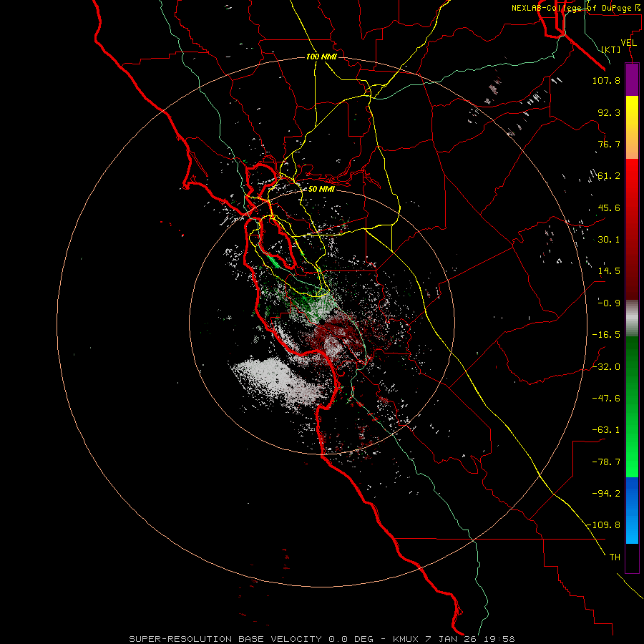Pick the green segment of velocity color bar
Viewport: 644px width, 644px height.
click(632, 406)
